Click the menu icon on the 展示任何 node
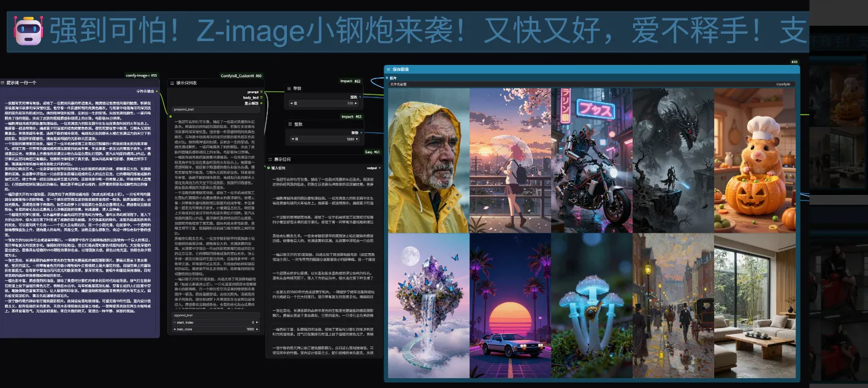 click(270, 159)
